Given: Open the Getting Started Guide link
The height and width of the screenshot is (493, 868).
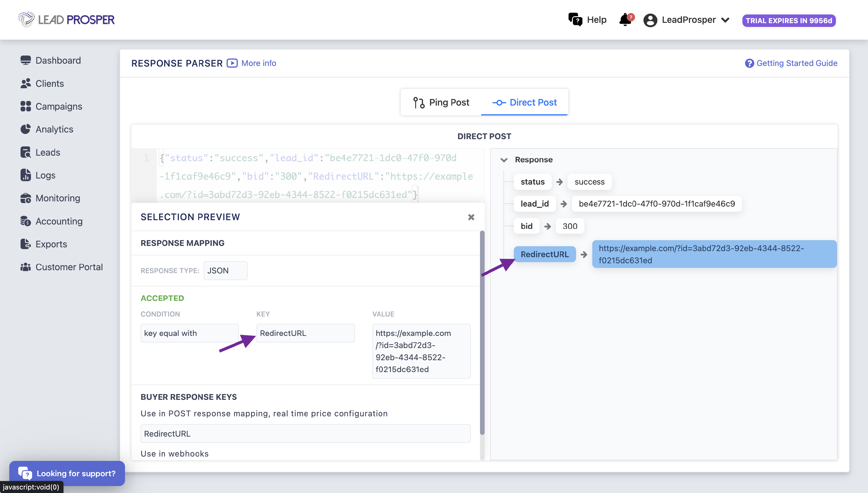Looking at the screenshot, I should [797, 63].
